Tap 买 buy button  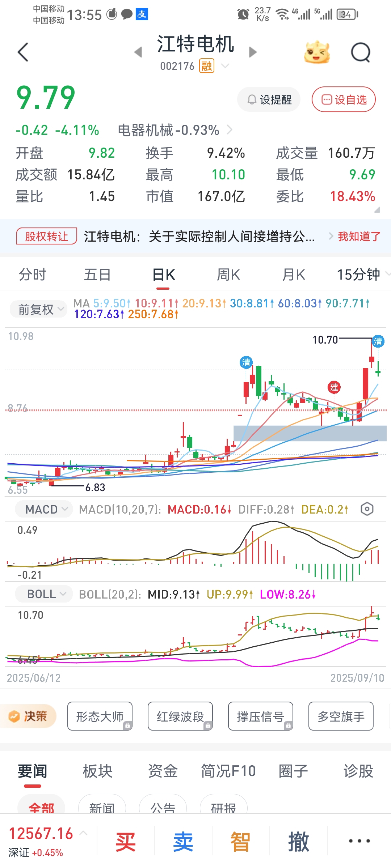click(125, 842)
